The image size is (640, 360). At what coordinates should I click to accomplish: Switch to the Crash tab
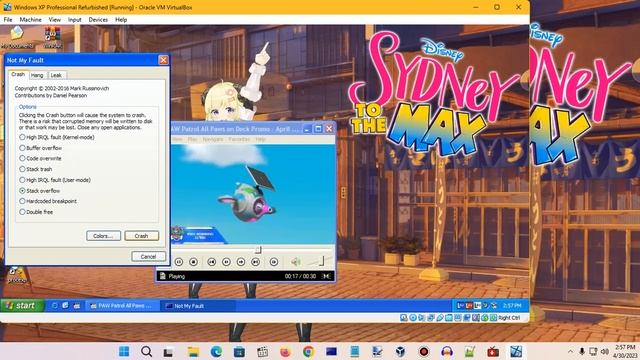pos(18,74)
